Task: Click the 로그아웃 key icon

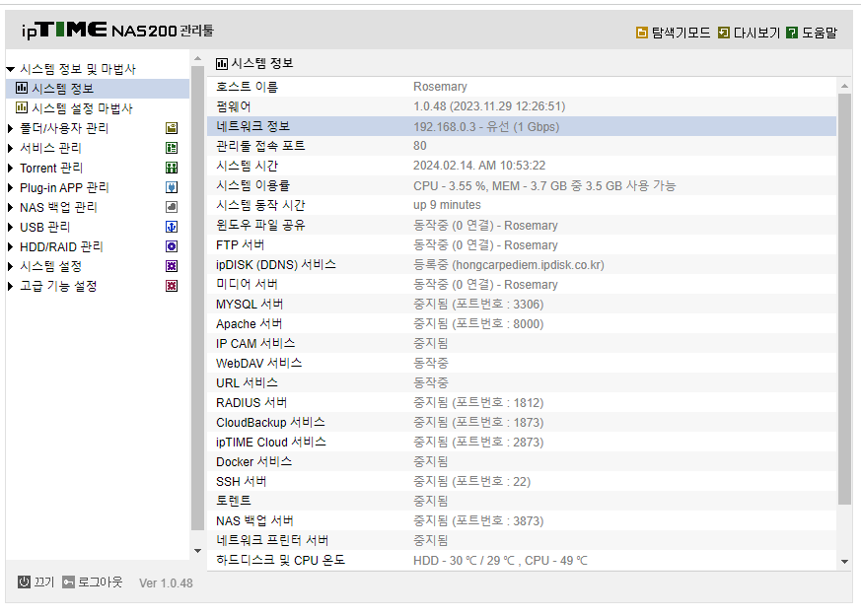Action: [x=68, y=582]
